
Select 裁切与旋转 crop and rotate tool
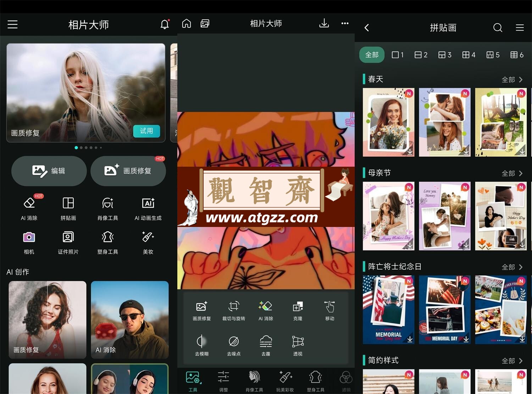tap(234, 310)
